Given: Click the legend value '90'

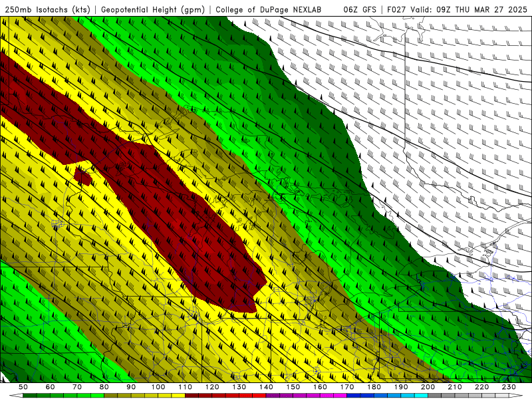Looking at the screenshot, I should [131, 387].
